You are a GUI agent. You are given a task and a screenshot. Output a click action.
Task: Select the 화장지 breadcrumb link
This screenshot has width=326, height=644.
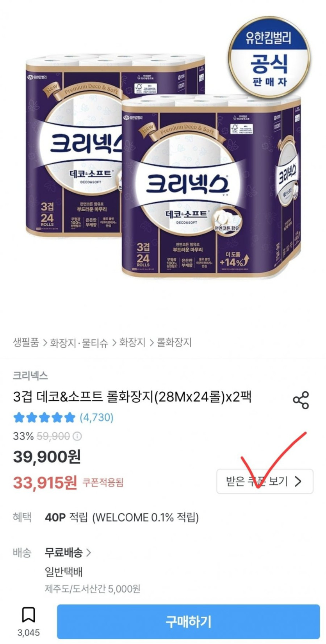click(x=132, y=343)
